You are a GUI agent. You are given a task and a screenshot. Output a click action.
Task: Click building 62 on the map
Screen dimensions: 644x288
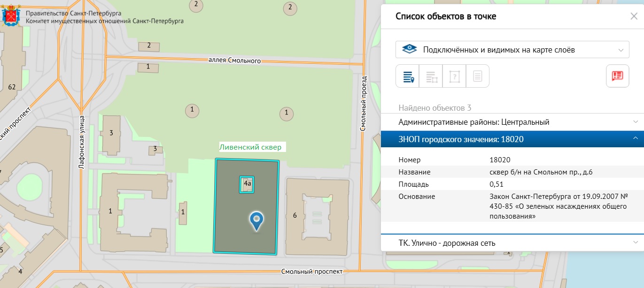point(12,87)
